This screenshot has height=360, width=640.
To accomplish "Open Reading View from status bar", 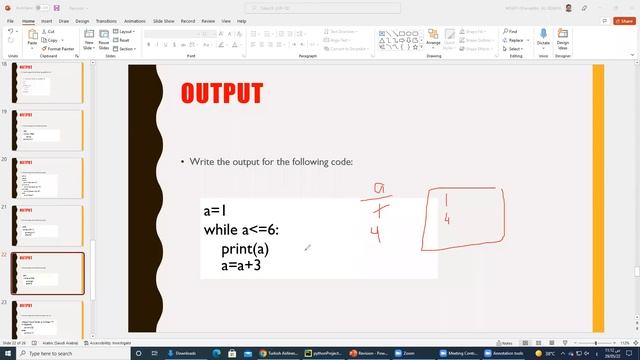I will tap(551, 343).
